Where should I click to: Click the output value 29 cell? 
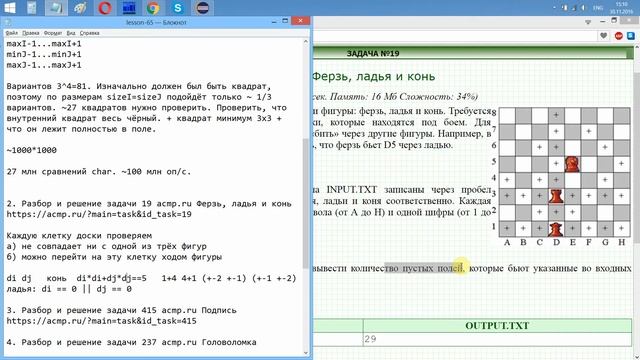point(497,339)
